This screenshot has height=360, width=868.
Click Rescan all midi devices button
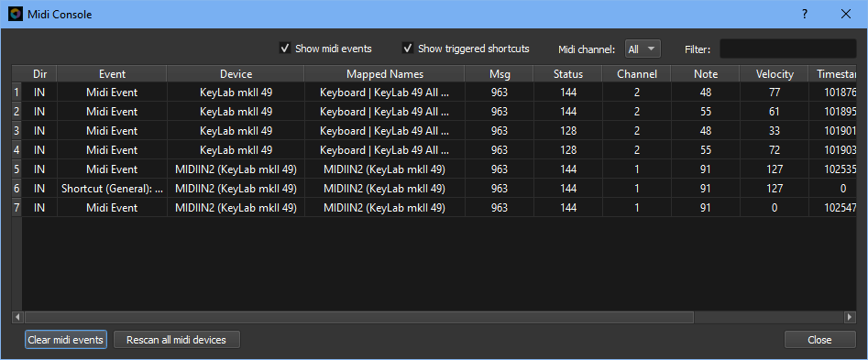click(177, 340)
